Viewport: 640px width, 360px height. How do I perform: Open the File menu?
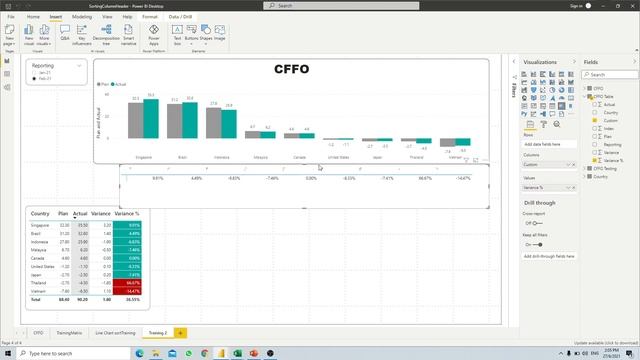tap(11, 17)
